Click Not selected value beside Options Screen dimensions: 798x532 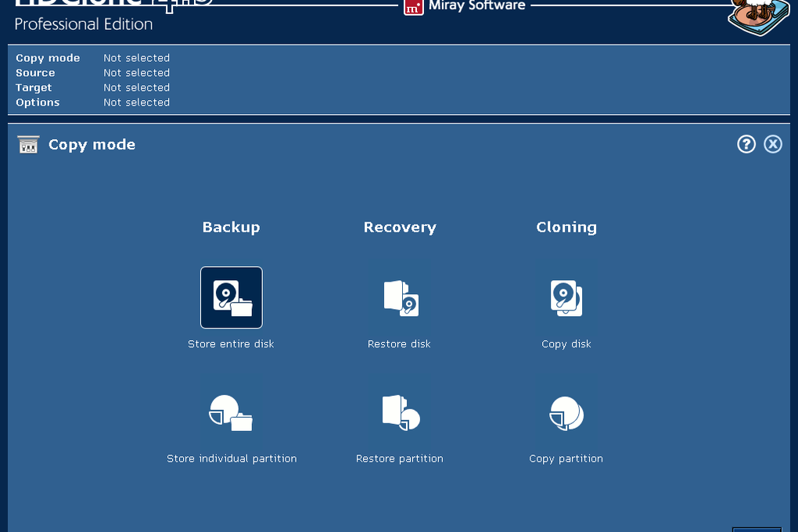click(x=136, y=102)
